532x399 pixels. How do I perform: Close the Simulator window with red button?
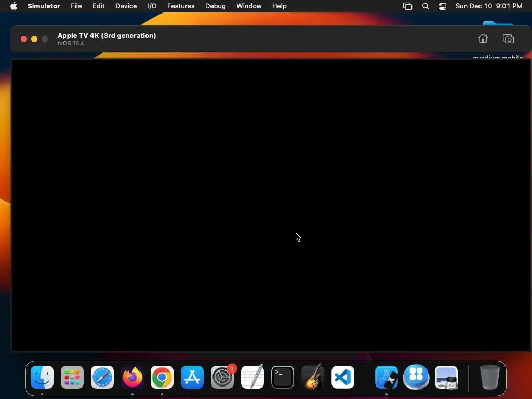click(24, 39)
